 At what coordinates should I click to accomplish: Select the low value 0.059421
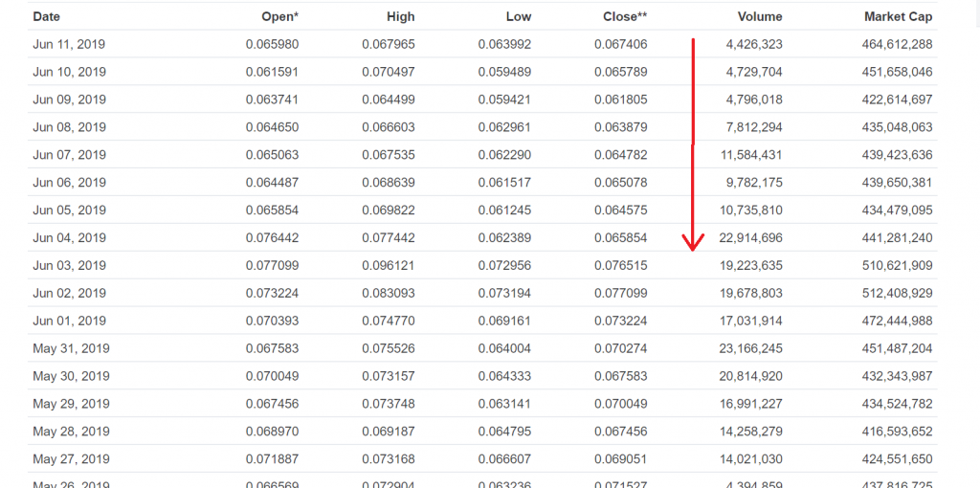pyautogui.click(x=504, y=100)
